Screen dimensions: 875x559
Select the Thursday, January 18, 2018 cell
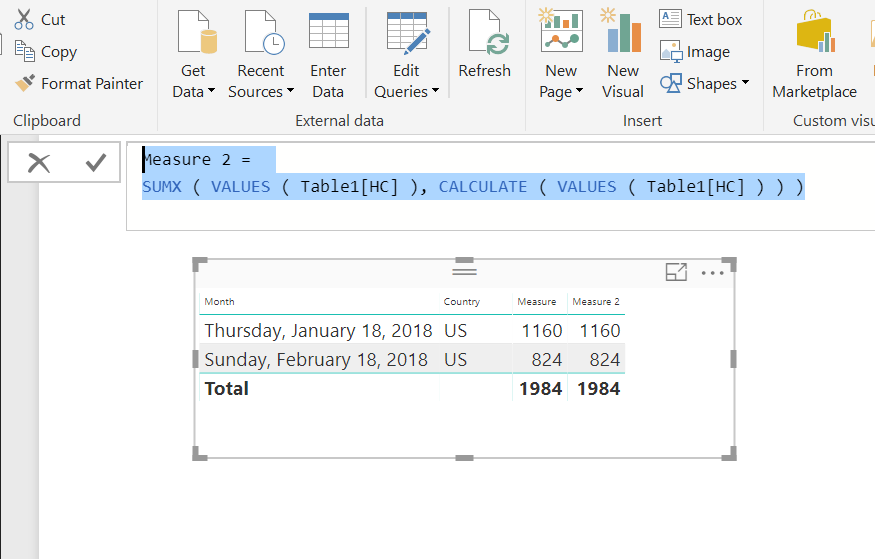point(318,330)
